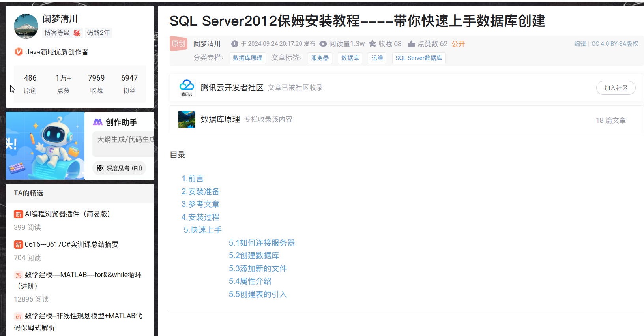Click the 新 badge beside AI编程浏览器插件
This screenshot has height=336, width=644.
click(18, 214)
